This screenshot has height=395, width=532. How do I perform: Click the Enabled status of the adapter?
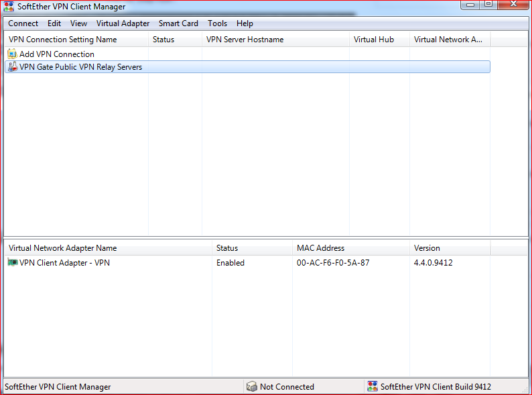pyautogui.click(x=230, y=262)
